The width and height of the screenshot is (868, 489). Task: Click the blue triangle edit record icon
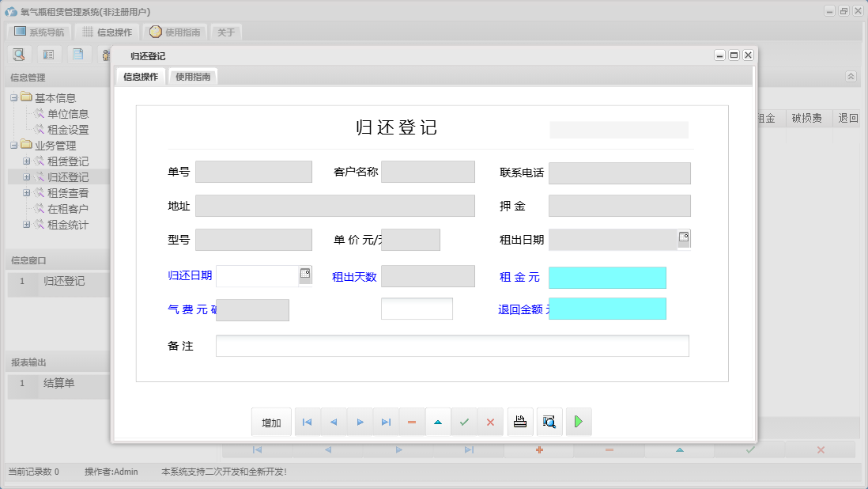438,422
